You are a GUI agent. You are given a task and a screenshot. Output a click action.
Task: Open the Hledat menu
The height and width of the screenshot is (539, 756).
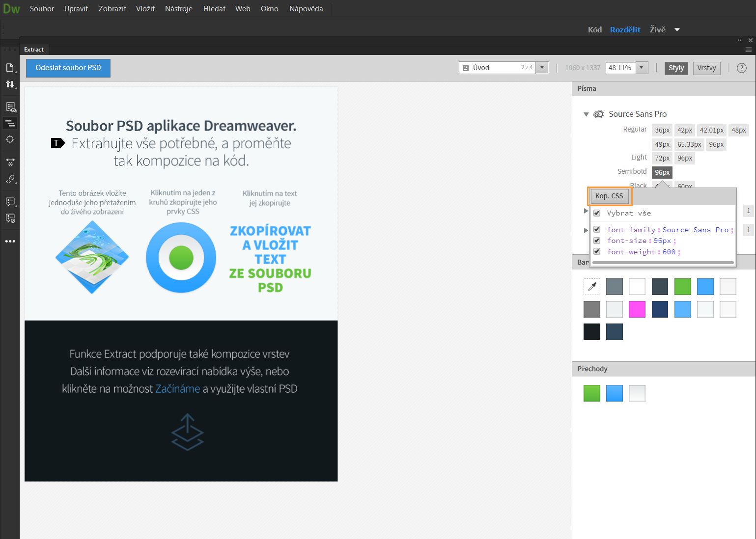[x=215, y=9]
